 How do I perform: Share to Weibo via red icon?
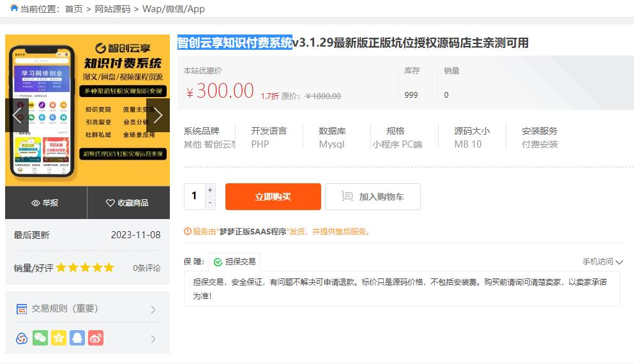click(96, 338)
